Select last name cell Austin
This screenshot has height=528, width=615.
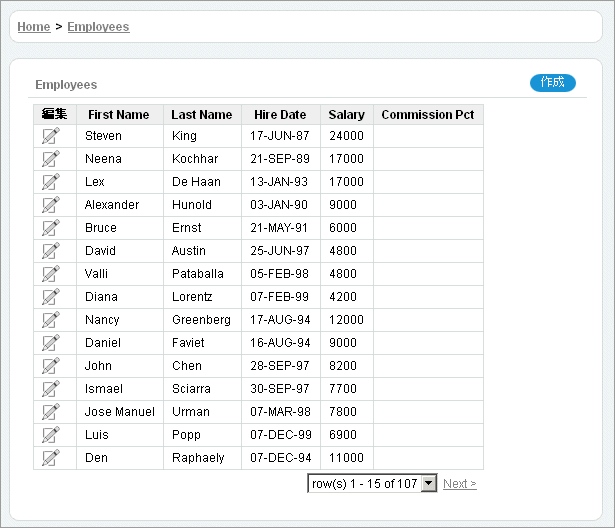pyautogui.click(x=189, y=251)
